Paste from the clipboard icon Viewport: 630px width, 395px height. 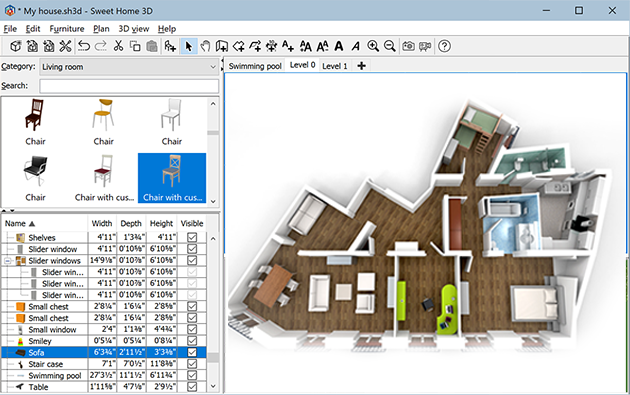[x=152, y=46]
